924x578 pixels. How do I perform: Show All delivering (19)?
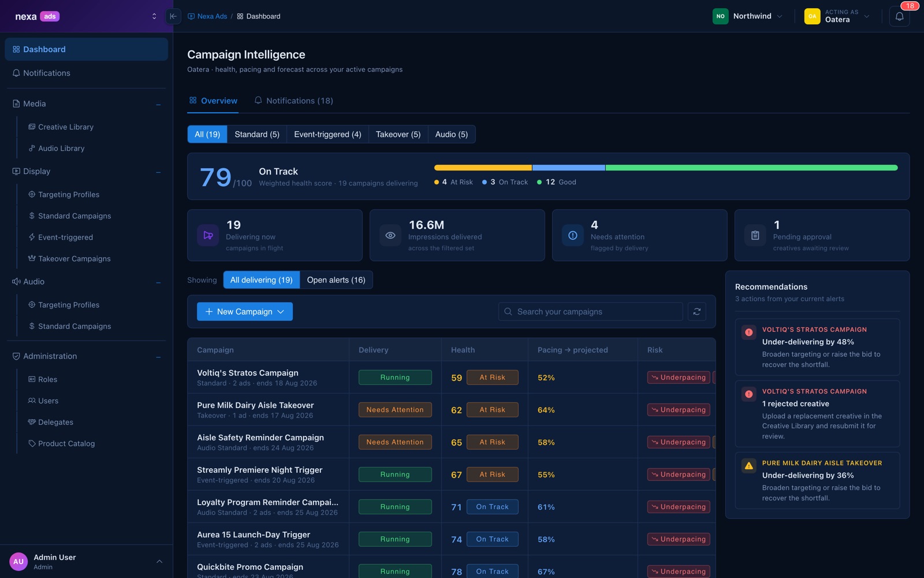[x=262, y=280]
